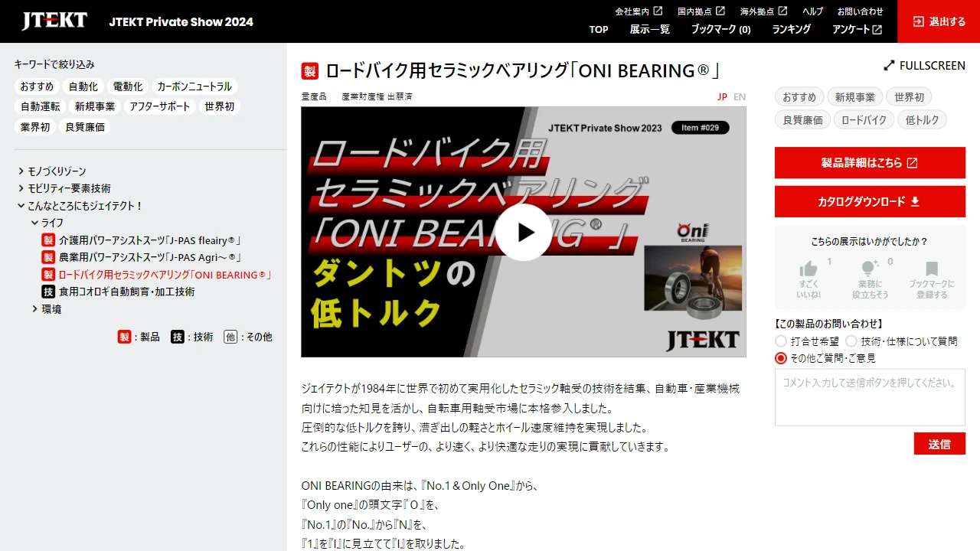Click the fullscreen expand arrows icon
The image size is (980, 551).
point(889,66)
